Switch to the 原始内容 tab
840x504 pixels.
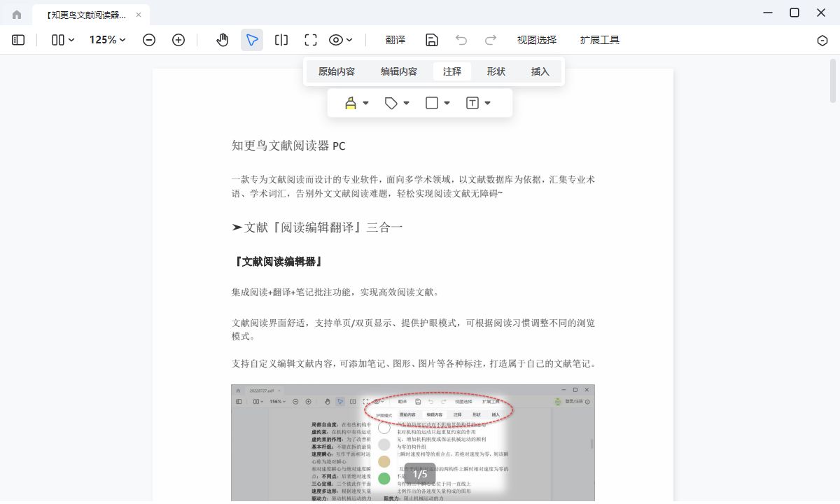[x=337, y=71]
